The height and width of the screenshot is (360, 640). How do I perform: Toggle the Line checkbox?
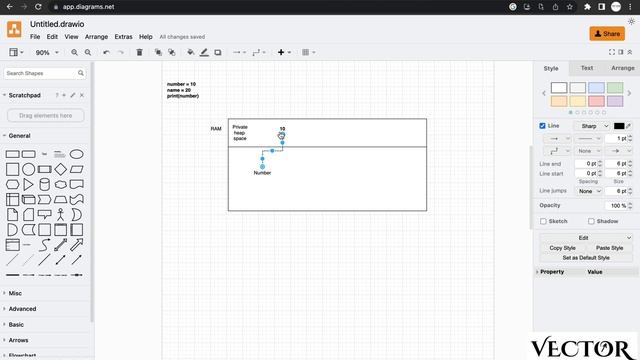click(x=542, y=126)
